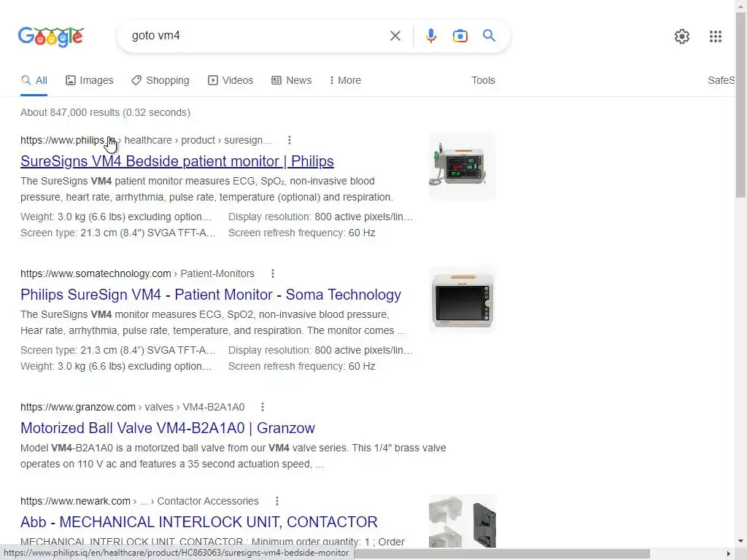
Task: Open the Tools filter options
Action: pyautogui.click(x=483, y=80)
